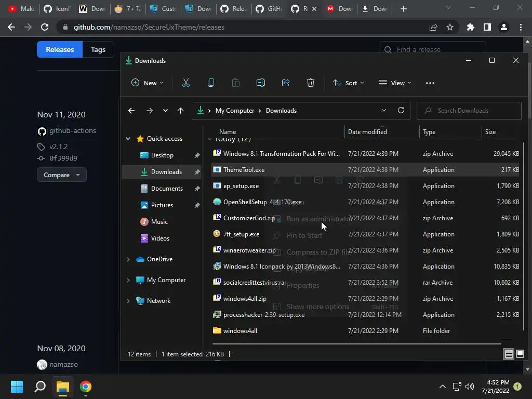Select the ep_setup.exe file
This screenshot has width=532, height=399.
coord(365,186)
